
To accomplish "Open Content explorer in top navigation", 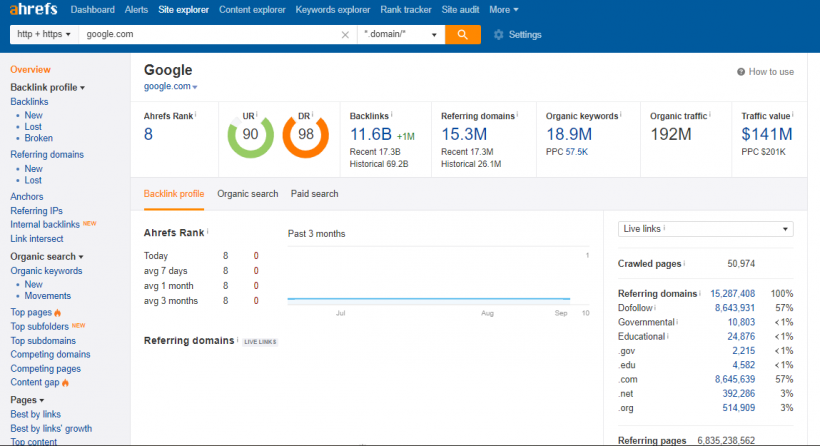I will pos(252,9).
